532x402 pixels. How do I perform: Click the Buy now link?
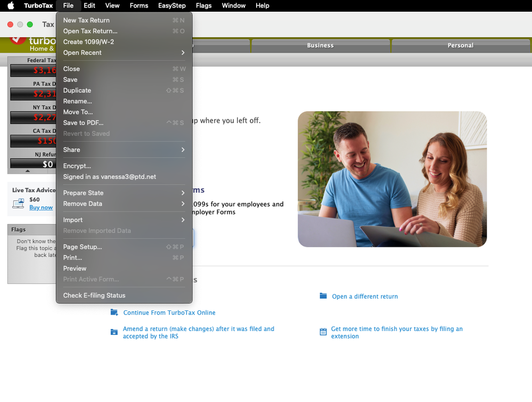tap(41, 207)
